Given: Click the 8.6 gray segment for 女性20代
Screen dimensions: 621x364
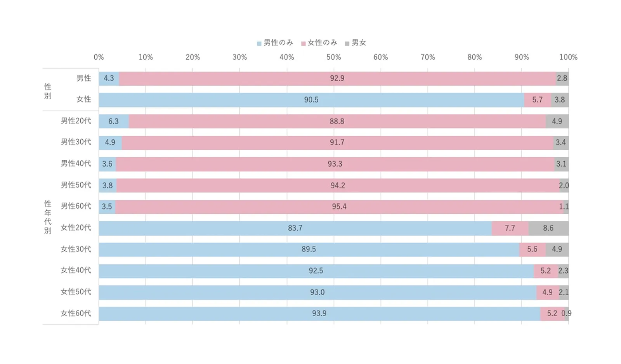Looking at the screenshot, I should 548,228.
